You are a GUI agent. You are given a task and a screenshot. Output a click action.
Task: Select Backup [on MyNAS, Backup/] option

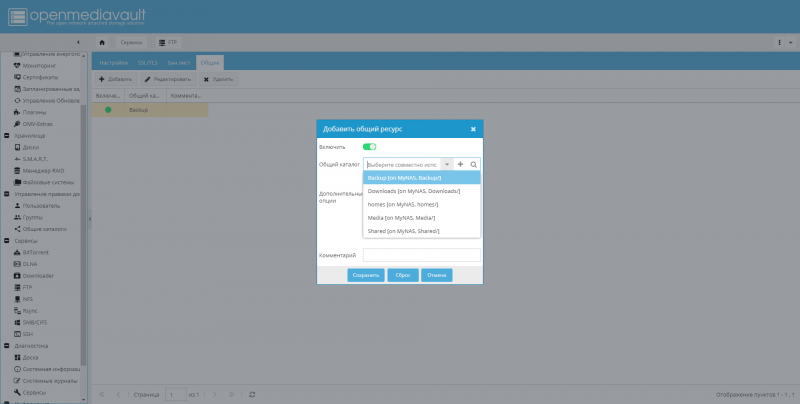(421, 178)
